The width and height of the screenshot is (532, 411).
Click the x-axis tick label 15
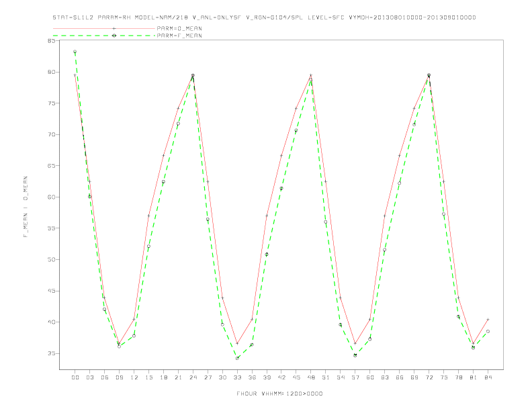pyautogui.click(x=148, y=377)
